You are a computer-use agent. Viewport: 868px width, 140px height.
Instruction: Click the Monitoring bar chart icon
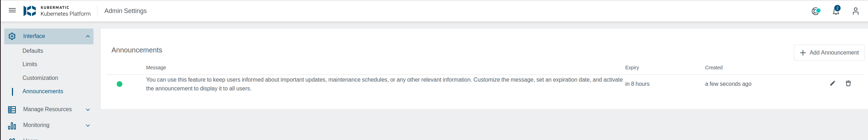coord(12,126)
